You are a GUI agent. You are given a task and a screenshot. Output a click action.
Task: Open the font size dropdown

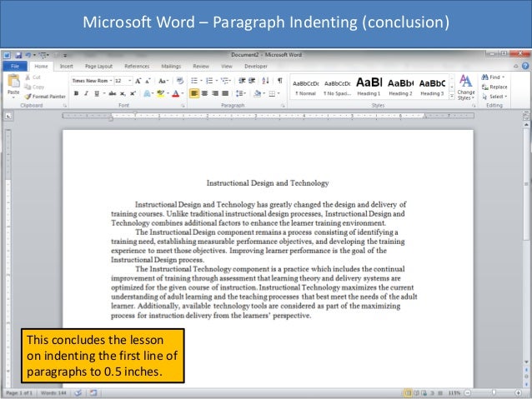click(129, 81)
